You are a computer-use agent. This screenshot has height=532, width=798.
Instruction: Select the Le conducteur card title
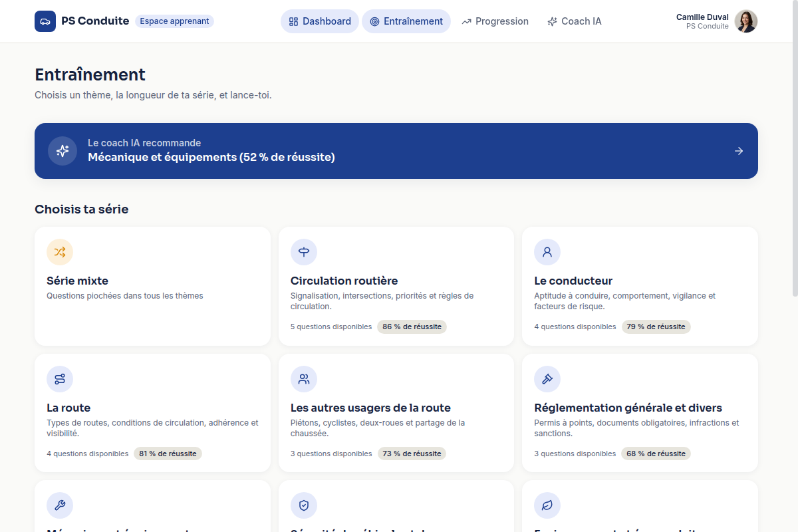tap(573, 281)
